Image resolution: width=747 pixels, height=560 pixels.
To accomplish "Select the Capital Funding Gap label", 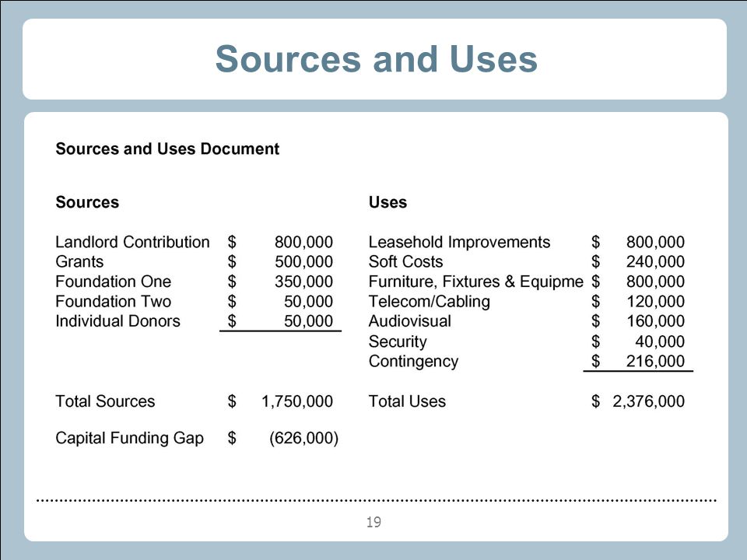I will click(x=130, y=438).
